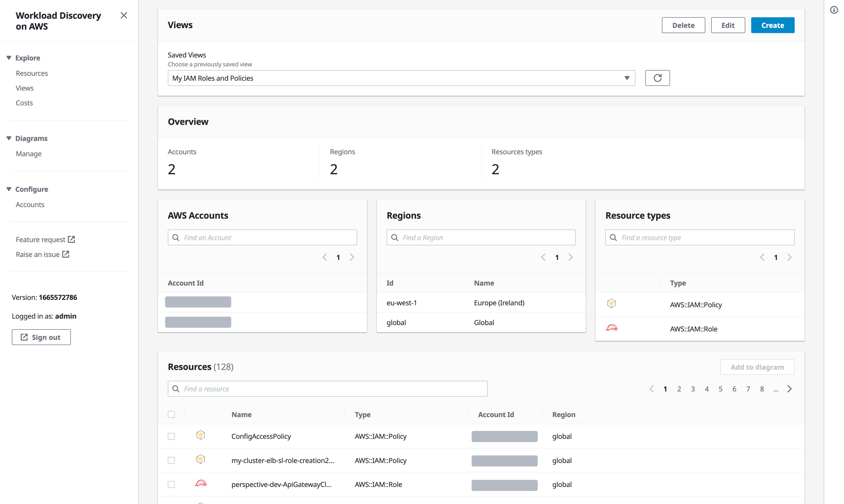Select the global region row in Regions

pos(481,322)
